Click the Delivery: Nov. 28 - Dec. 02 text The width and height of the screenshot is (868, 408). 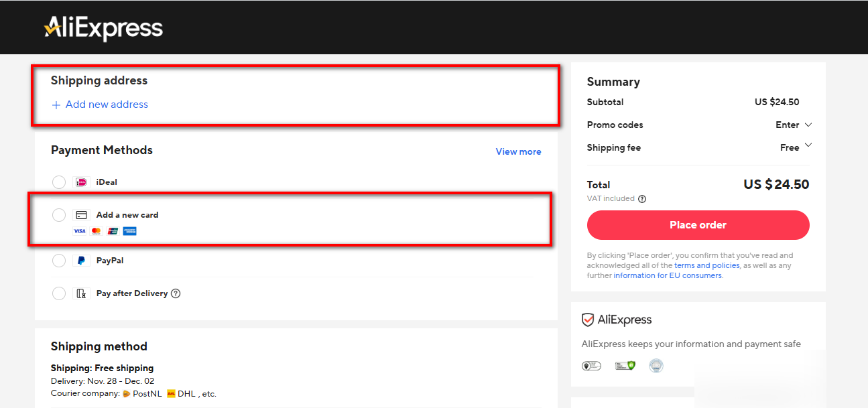[x=103, y=381]
